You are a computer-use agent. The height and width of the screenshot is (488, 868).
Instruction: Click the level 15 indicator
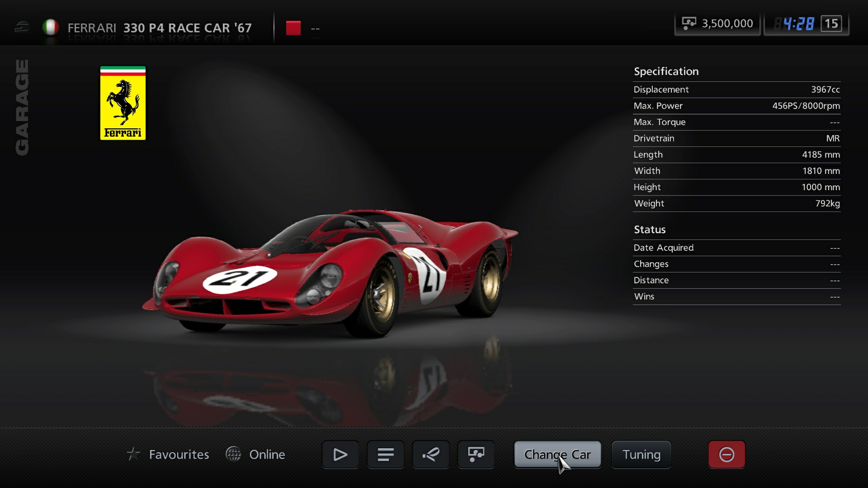click(x=831, y=23)
